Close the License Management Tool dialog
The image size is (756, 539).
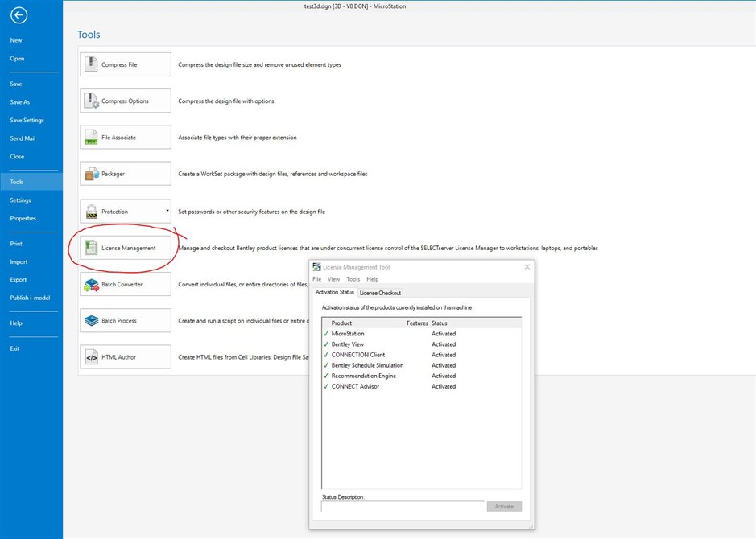527,267
